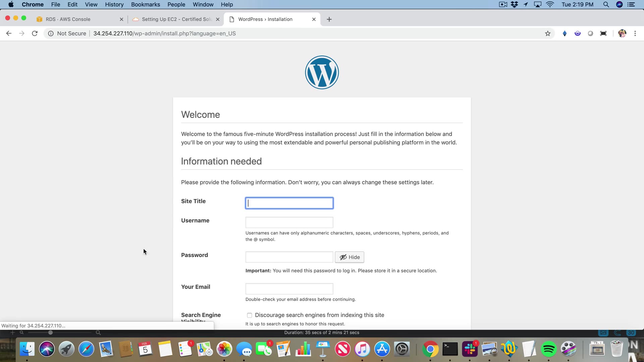Open the History menu
The width and height of the screenshot is (644, 362).
(x=114, y=5)
